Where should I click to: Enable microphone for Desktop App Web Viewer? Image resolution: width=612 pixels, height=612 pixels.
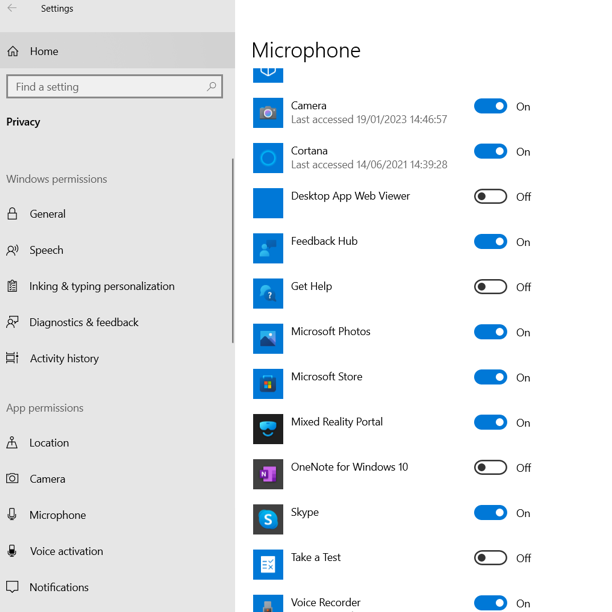coord(491,196)
